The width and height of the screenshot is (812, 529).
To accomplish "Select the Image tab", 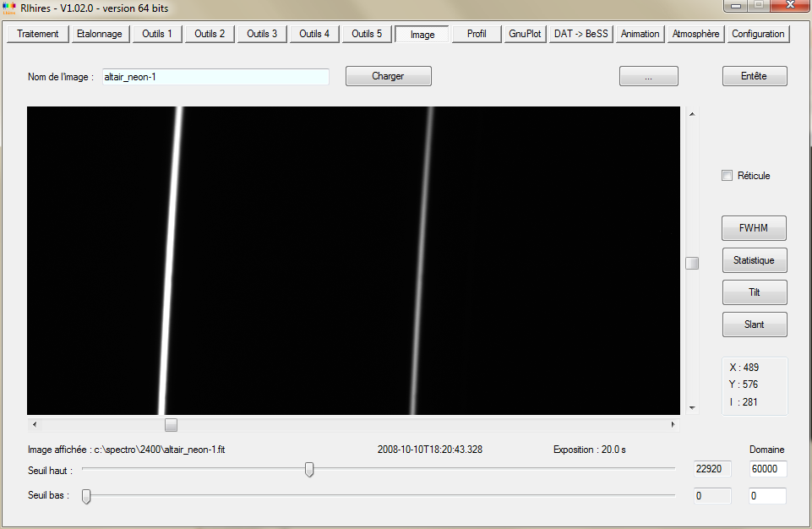I will (422, 35).
